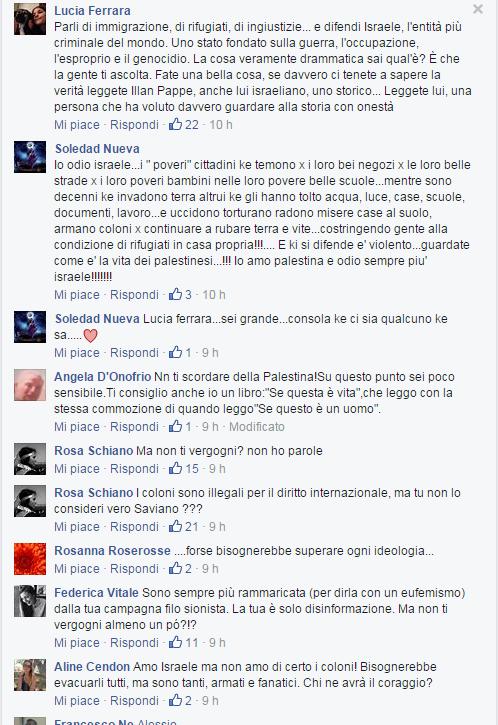
Task: Like Lucia Ferrara's comment via Mi piace
Action: 77,124
